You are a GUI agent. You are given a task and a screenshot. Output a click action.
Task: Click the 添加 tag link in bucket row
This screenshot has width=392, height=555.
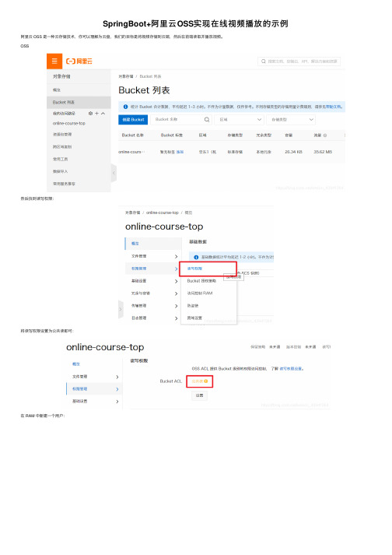click(x=180, y=152)
